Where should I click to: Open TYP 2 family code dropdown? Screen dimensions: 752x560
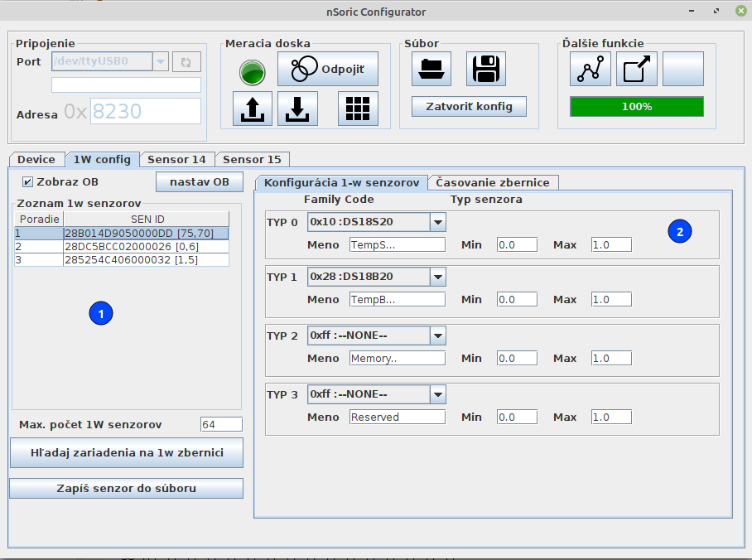(x=377, y=336)
